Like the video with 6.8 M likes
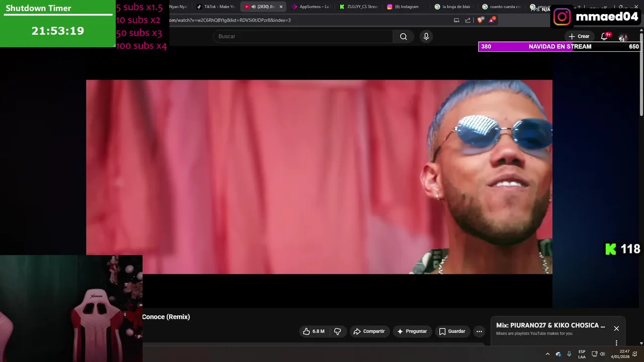This screenshot has height=362, width=644. [x=313, y=331]
